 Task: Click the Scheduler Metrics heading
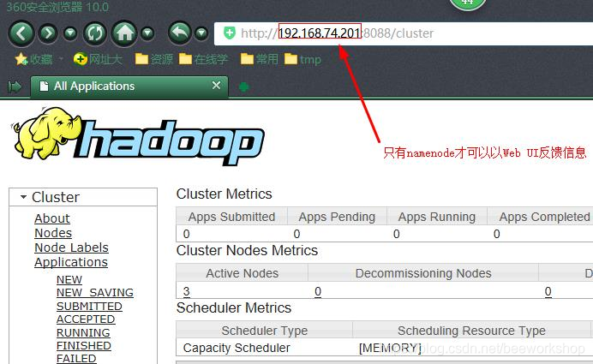[234, 308]
